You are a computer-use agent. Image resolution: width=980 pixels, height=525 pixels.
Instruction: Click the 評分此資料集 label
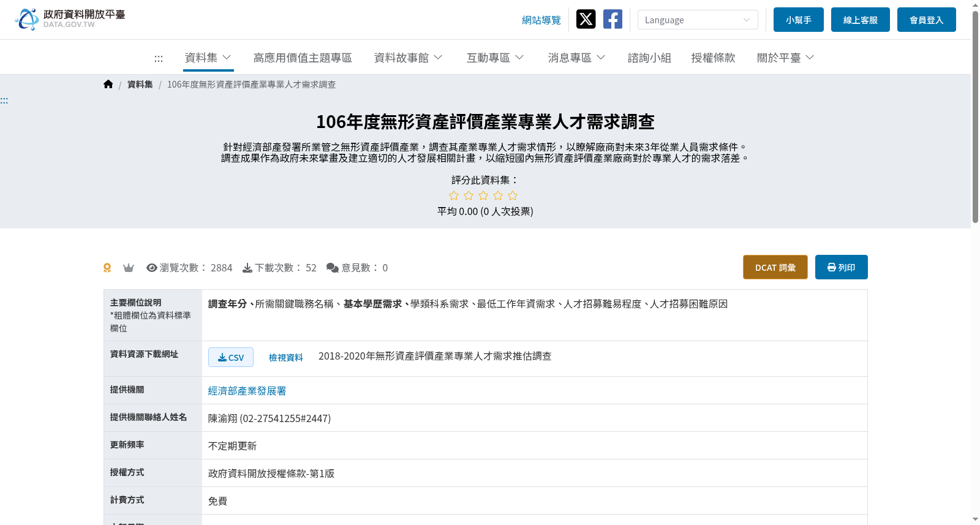485,180
